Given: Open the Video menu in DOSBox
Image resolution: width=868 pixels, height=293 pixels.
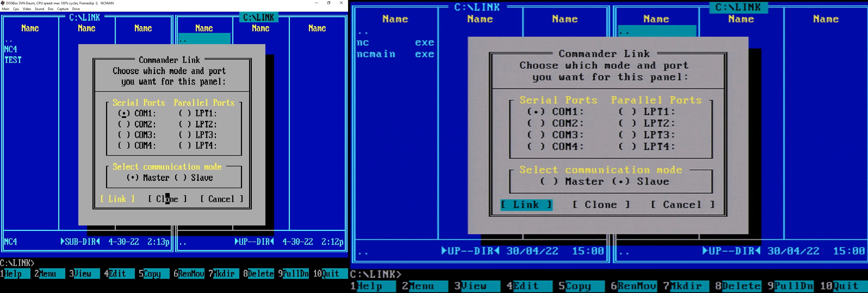Looking at the screenshot, I should [27, 9].
